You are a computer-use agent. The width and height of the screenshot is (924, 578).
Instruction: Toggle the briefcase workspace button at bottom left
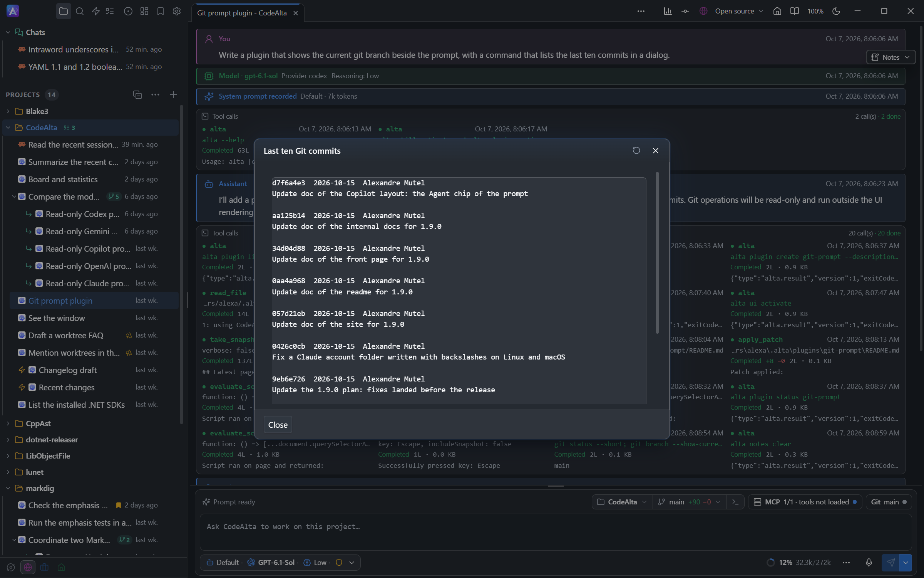tap(45, 567)
